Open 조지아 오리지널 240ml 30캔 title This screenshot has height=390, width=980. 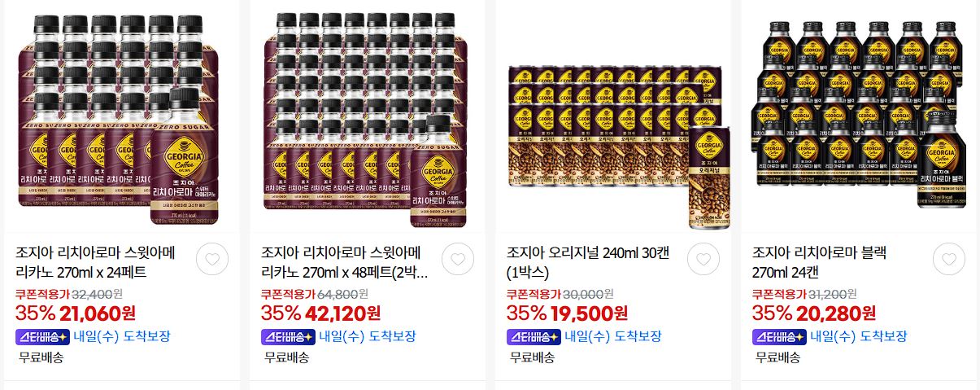[x=588, y=261]
